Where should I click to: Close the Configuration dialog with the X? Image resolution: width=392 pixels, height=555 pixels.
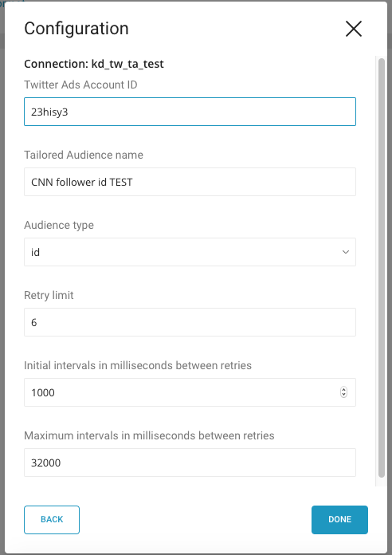click(x=354, y=29)
